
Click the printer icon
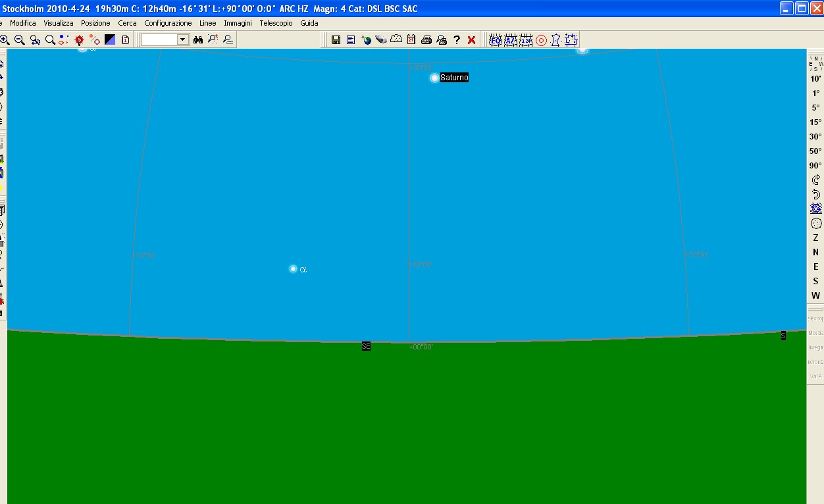(x=426, y=40)
